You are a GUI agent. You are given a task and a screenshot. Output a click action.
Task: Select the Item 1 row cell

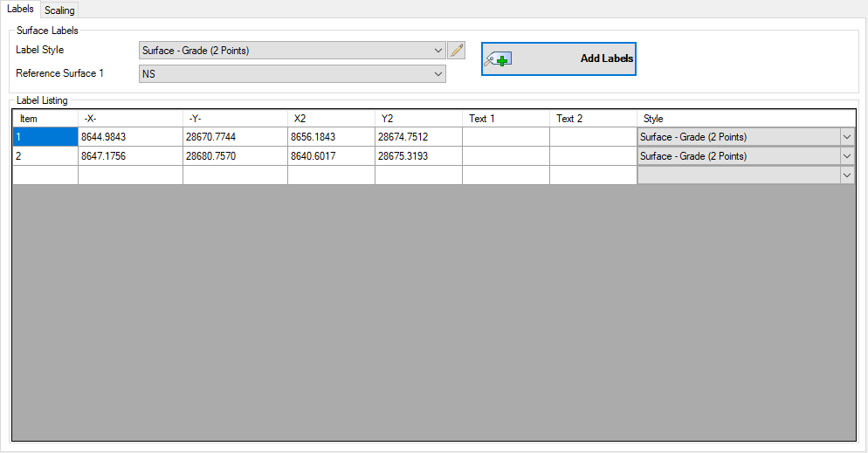[x=45, y=137]
